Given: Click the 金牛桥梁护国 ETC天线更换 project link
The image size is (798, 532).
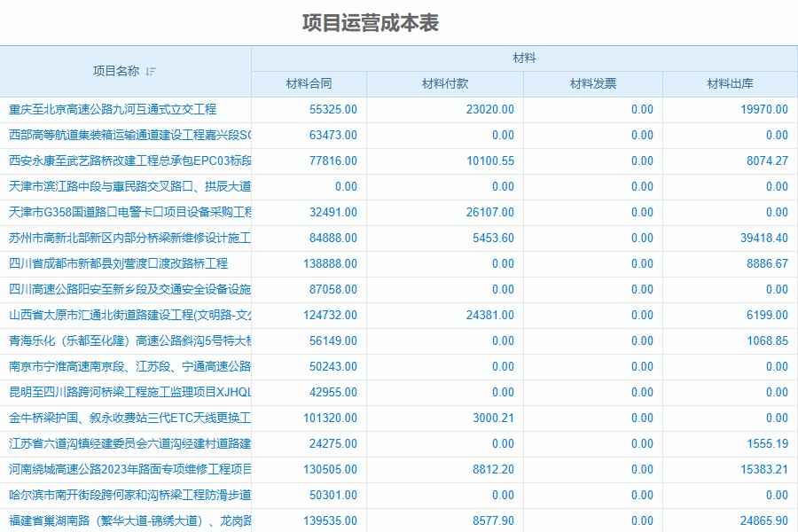Looking at the screenshot, I should 124,415.
